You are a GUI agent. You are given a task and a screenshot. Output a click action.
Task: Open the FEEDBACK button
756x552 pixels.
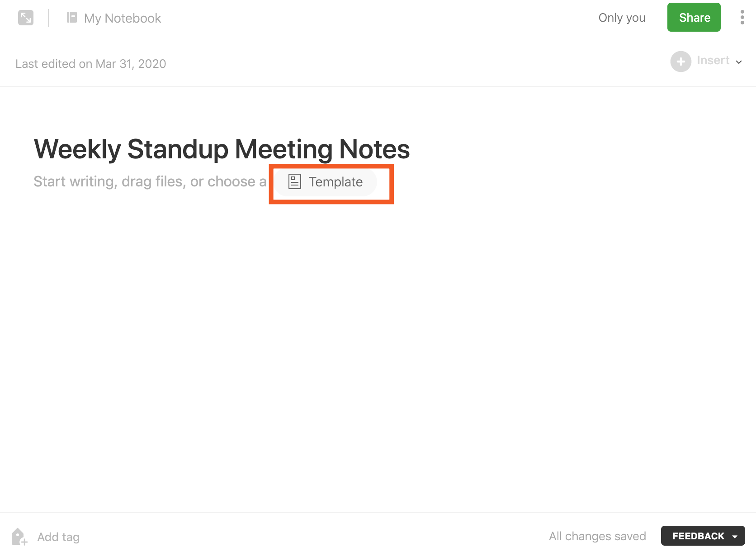(698, 536)
